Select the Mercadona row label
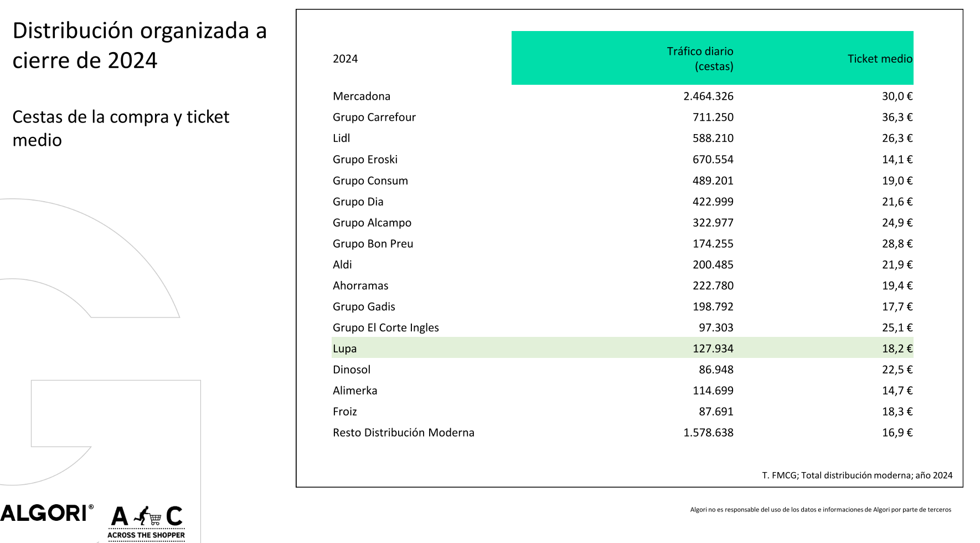The image size is (980, 543). pos(362,96)
